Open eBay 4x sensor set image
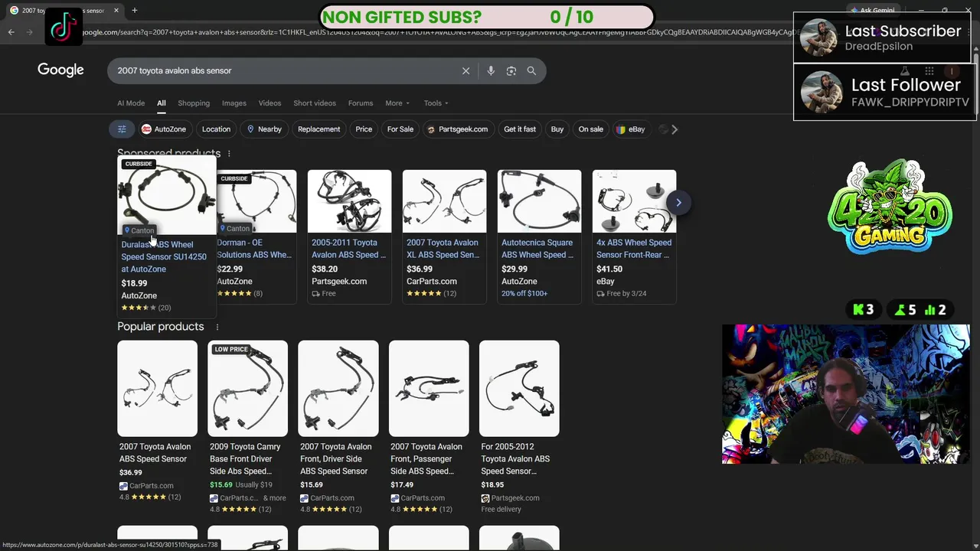The image size is (980, 551). (x=634, y=201)
